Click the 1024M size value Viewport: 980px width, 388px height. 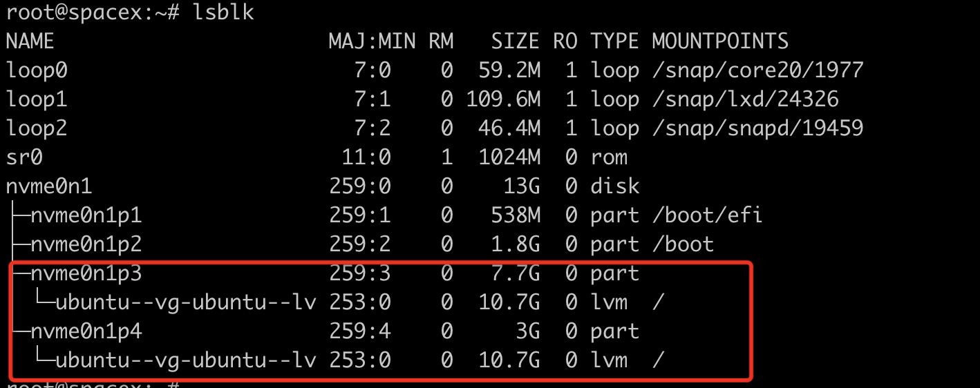(x=509, y=157)
